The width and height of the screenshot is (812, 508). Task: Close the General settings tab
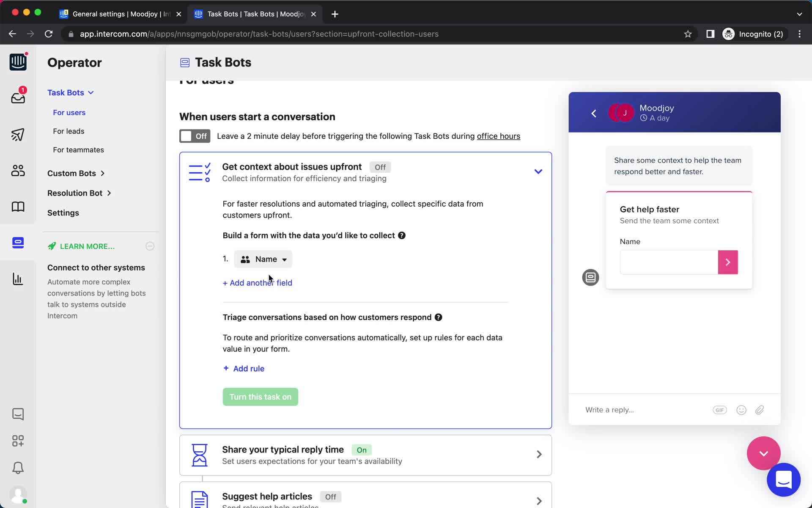click(x=178, y=14)
